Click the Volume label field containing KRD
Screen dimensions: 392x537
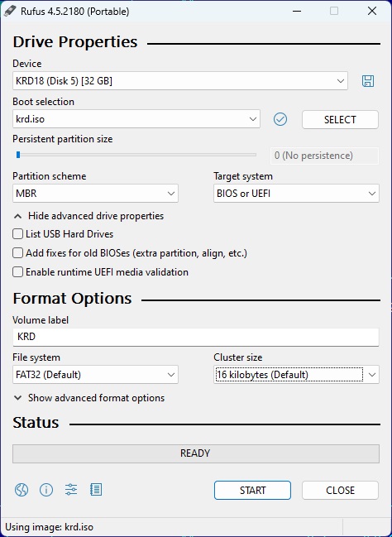click(196, 337)
